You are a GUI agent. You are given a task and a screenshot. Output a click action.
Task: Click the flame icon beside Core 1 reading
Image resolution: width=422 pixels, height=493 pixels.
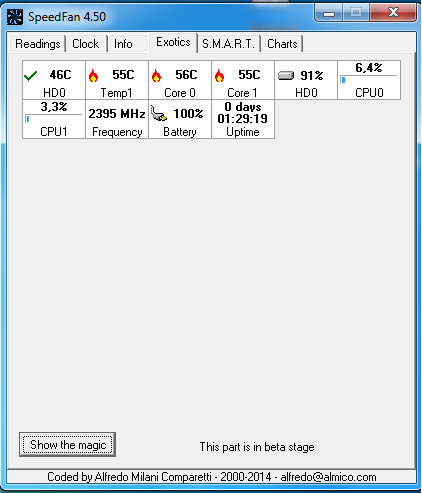tap(219, 76)
